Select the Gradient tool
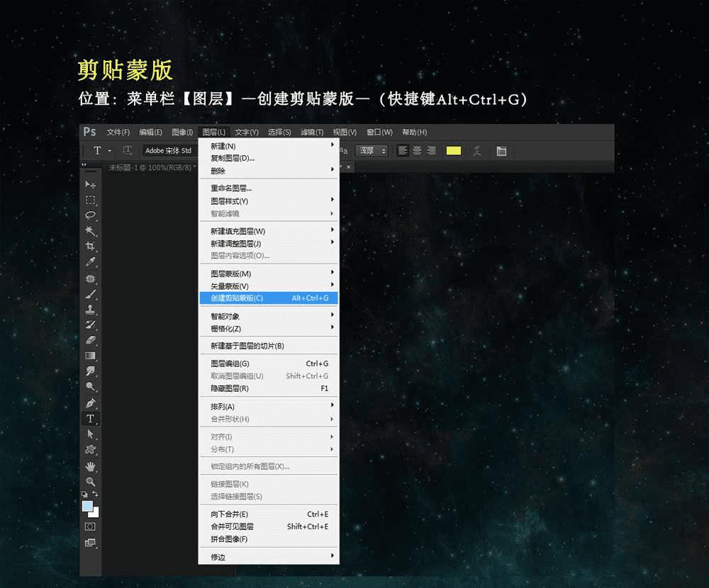This screenshot has height=588, width=709. (91, 356)
